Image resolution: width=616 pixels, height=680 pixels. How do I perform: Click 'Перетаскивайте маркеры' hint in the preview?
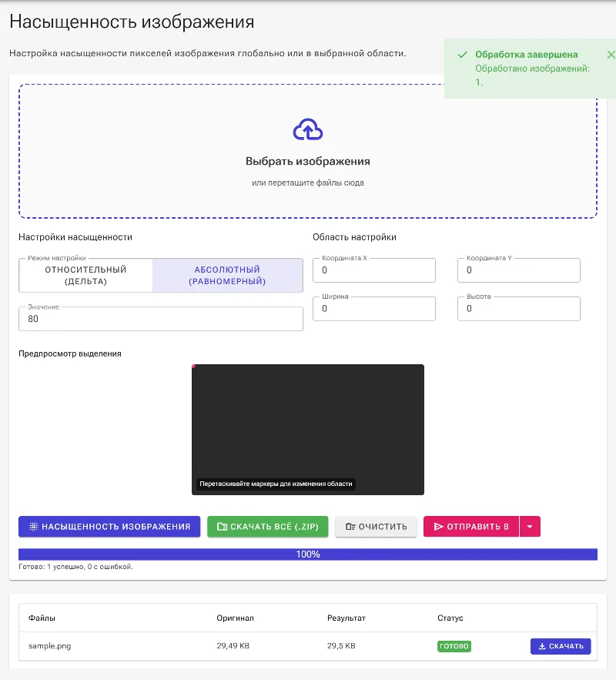tap(276, 484)
